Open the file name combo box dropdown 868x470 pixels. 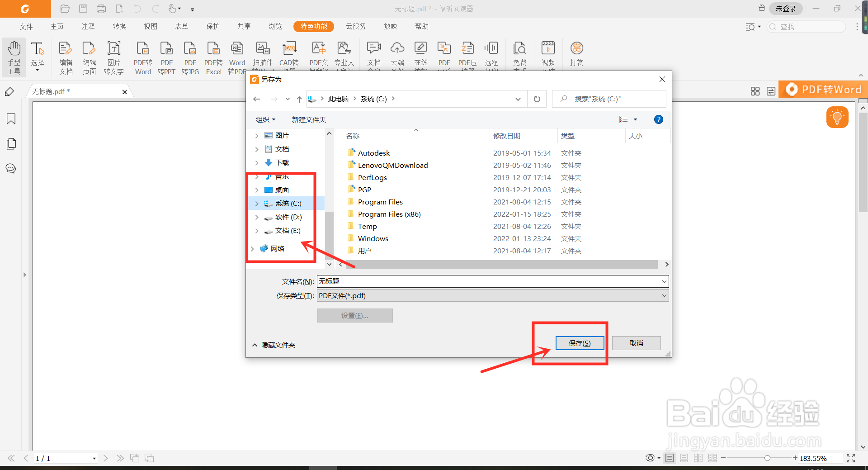pyautogui.click(x=664, y=281)
